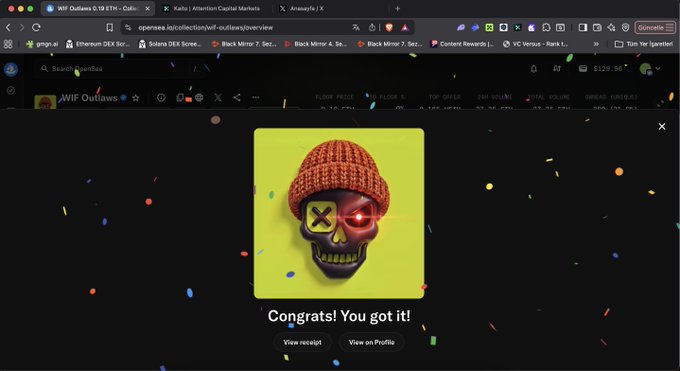Open the Ethereum DEX Screener bookmark
680x371 pixels.
(x=98, y=44)
